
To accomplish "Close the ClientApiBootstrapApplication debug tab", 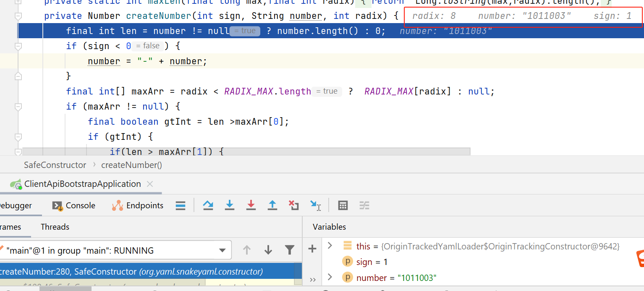I will point(150,184).
